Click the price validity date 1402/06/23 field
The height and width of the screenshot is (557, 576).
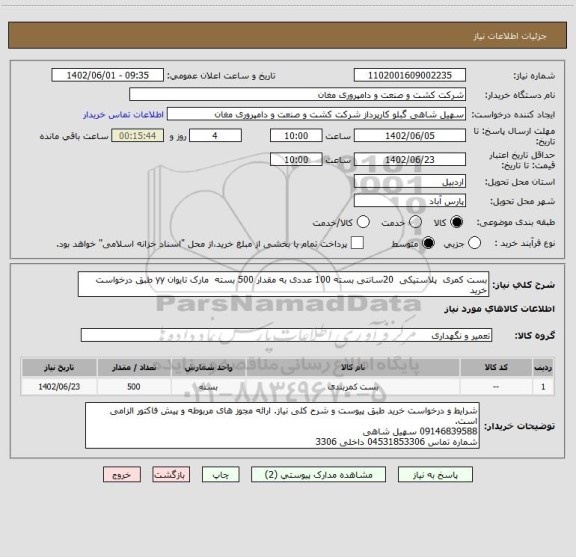[x=410, y=159]
